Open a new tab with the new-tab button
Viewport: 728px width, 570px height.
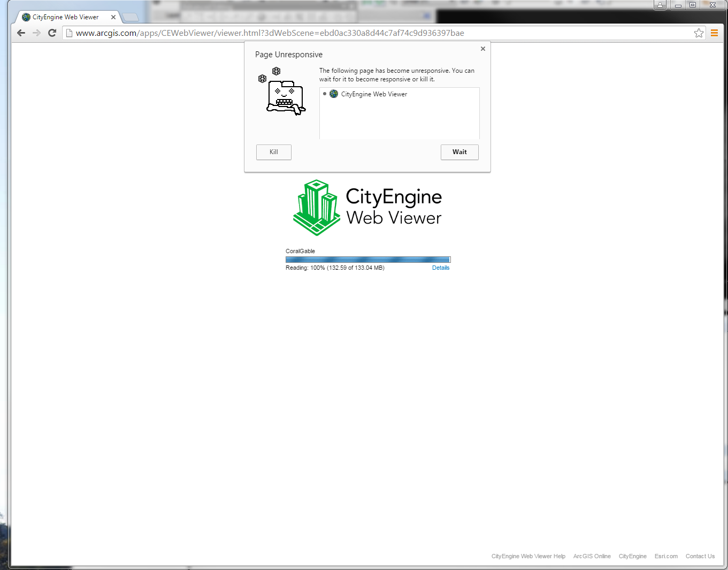click(131, 18)
